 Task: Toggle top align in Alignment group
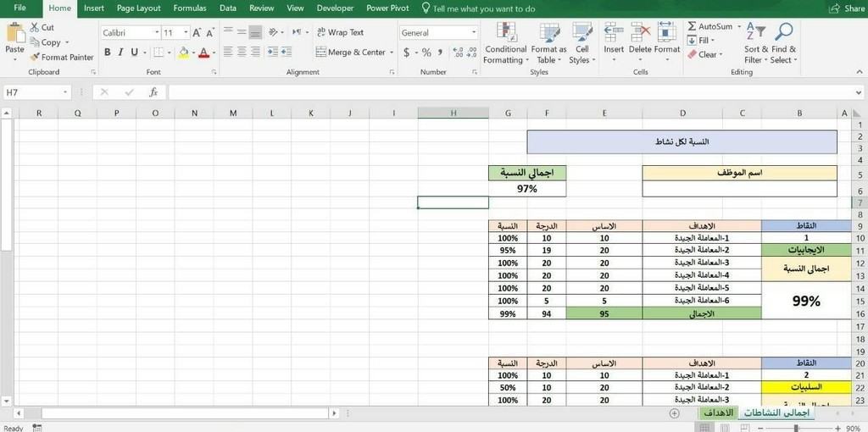(x=228, y=33)
